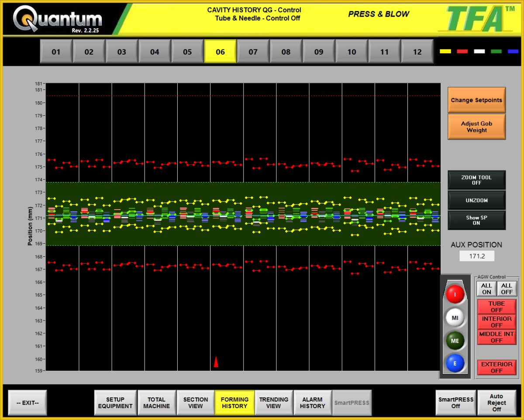The image size is (524, 420).
Task: Open FORMING HISTORY screen
Action: click(234, 403)
